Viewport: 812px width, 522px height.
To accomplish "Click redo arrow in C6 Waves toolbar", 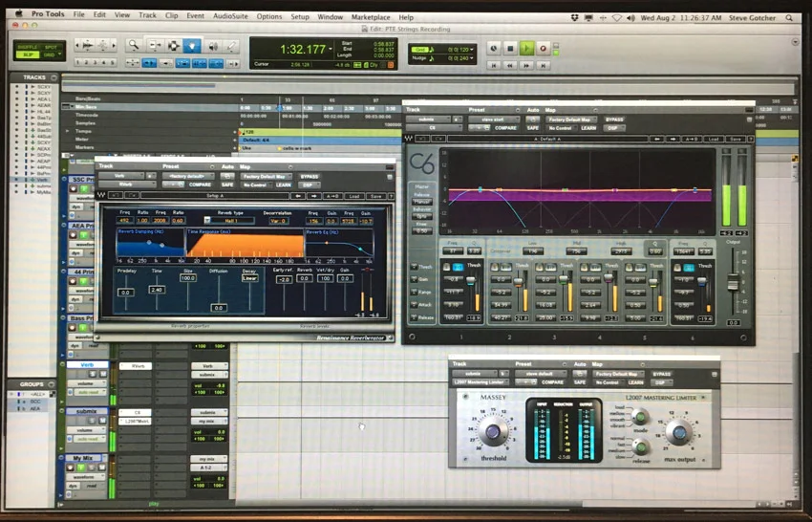I will tap(438, 139).
